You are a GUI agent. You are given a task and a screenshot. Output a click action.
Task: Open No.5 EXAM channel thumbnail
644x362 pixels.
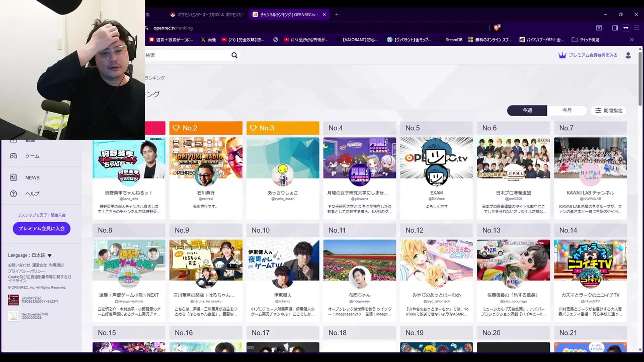(437, 158)
